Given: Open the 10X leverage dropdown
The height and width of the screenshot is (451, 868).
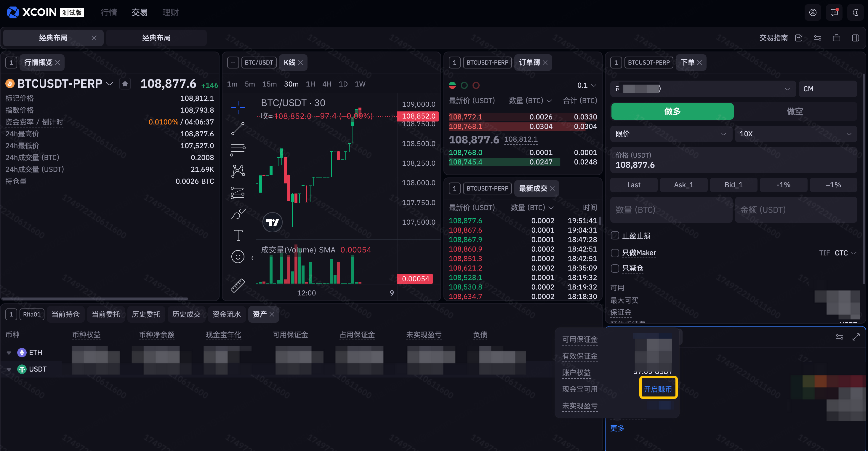Looking at the screenshot, I should click(795, 134).
